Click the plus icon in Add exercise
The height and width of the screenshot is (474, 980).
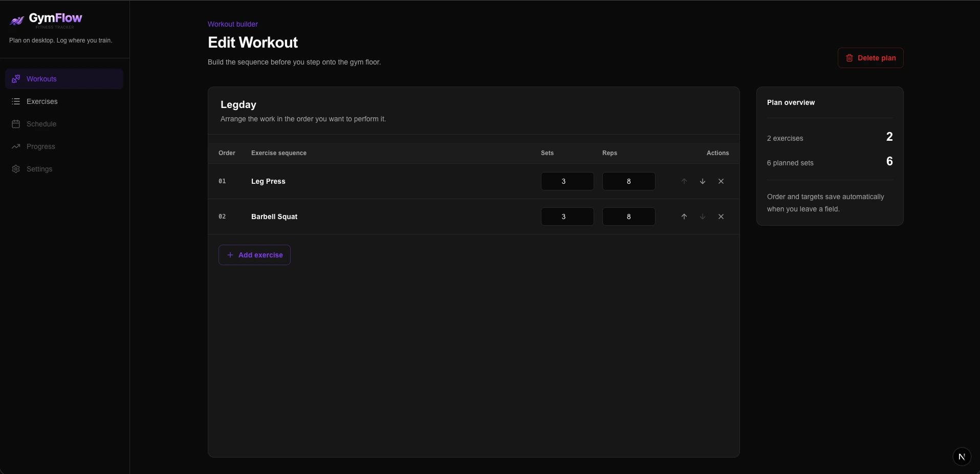(230, 255)
